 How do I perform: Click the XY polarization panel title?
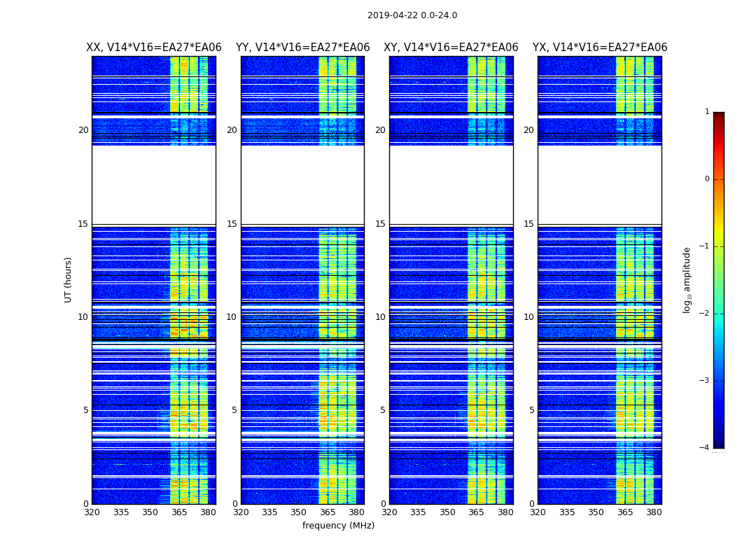451,48
